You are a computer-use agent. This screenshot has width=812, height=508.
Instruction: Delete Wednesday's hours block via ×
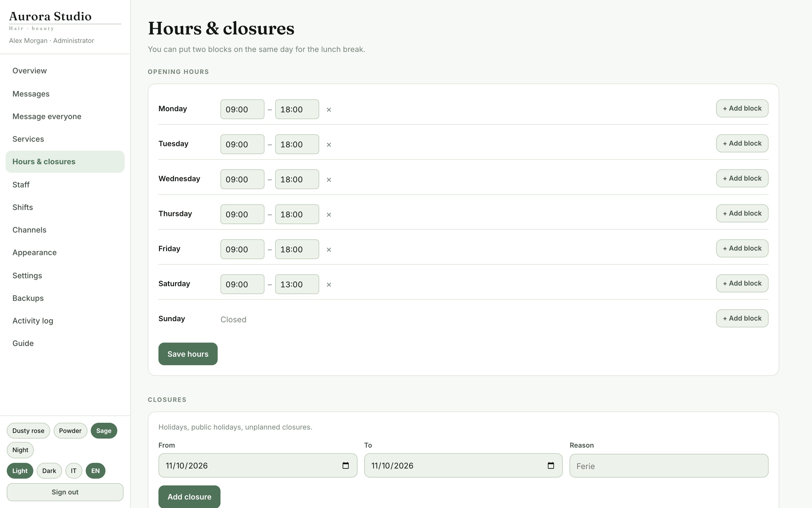(329, 179)
